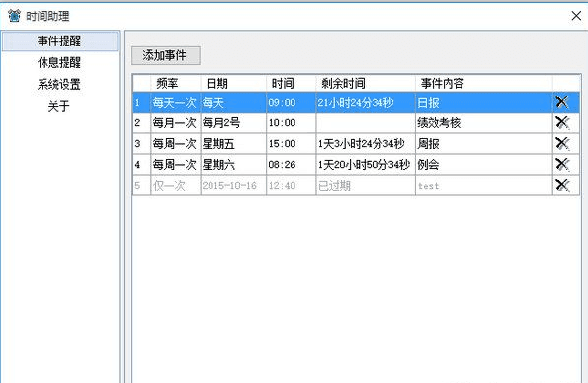The width and height of the screenshot is (588, 383).
Task: Switch to 休息提醒 section
Action: [x=59, y=62]
